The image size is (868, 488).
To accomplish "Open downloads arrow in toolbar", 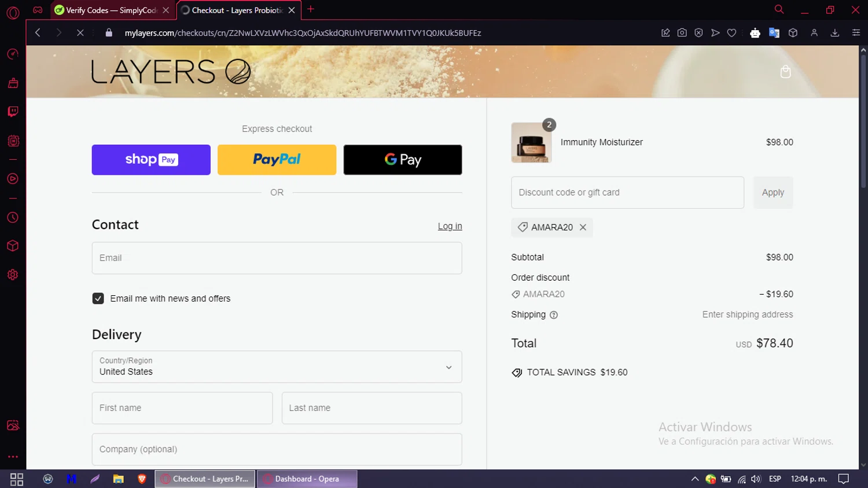I will click(835, 33).
